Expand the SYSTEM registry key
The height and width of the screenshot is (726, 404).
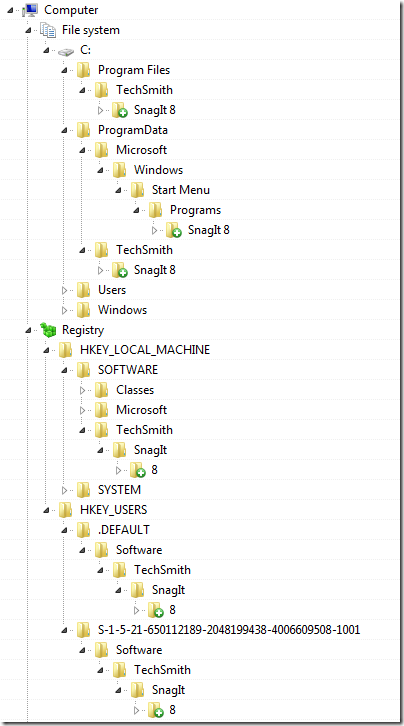[65, 490]
